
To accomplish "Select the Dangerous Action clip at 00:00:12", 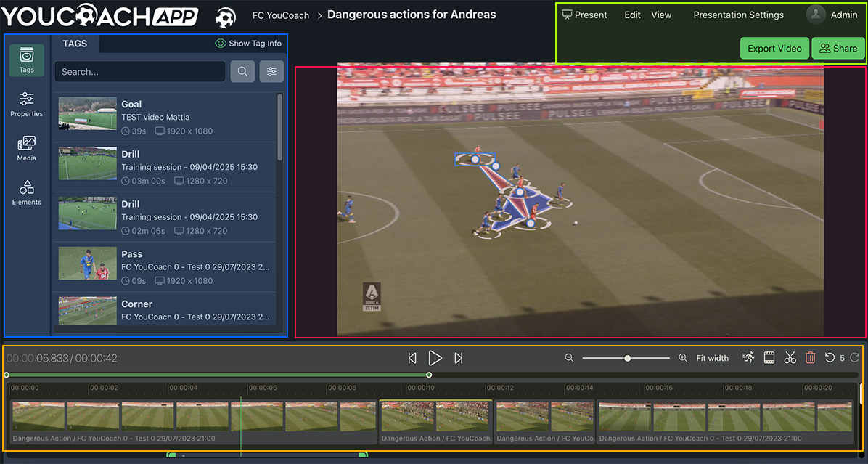I will click(545, 422).
